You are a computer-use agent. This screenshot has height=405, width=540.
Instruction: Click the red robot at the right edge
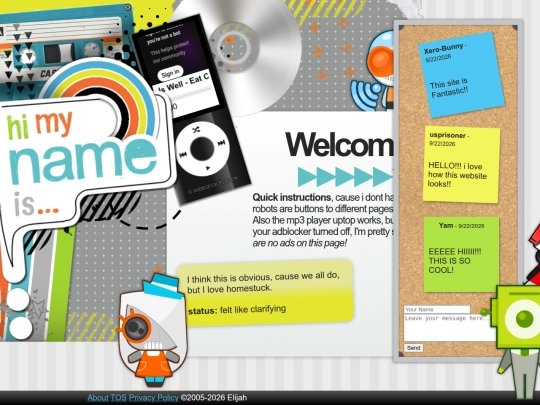coord(533,254)
